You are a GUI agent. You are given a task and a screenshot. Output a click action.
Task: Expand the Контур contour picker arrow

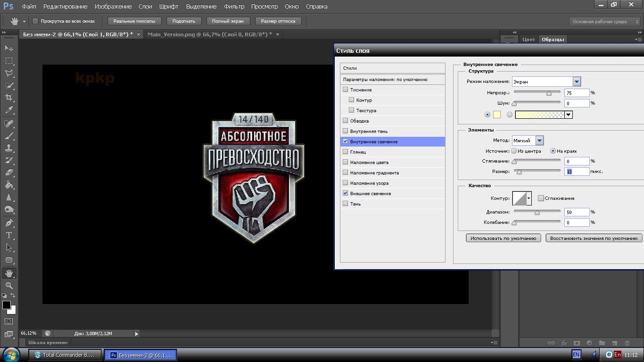point(529,198)
